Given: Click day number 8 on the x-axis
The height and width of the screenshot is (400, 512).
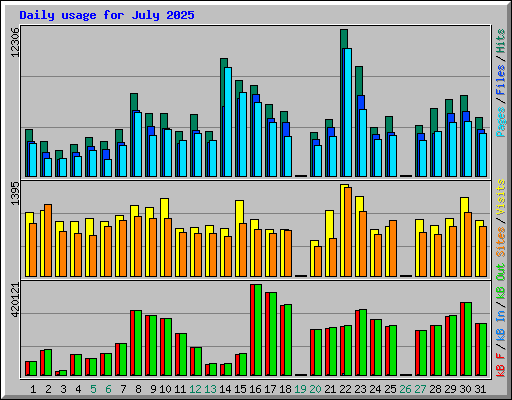Looking at the screenshot, I should tap(138, 389).
